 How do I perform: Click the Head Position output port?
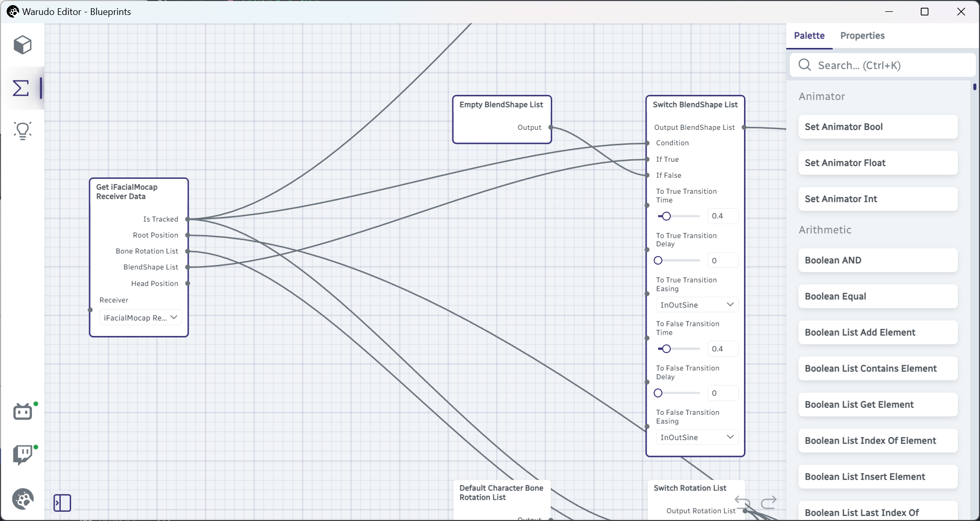pyautogui.click(x=188, y=283)
